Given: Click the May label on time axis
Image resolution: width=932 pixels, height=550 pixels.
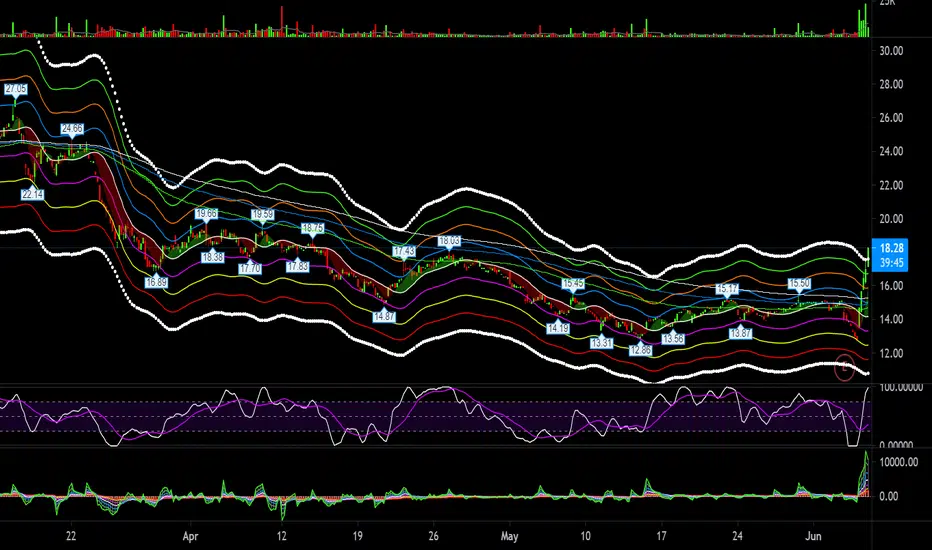Looking at the screenshot, I should (509, 536).
